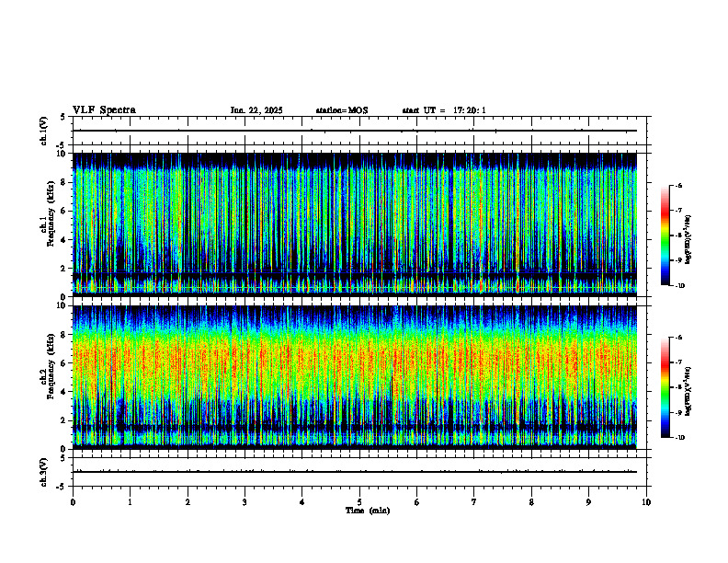The width and height of the screenshot is (728, 563).
Task: Click the ch.1(V) axis label
Action: tap(43, 131)
